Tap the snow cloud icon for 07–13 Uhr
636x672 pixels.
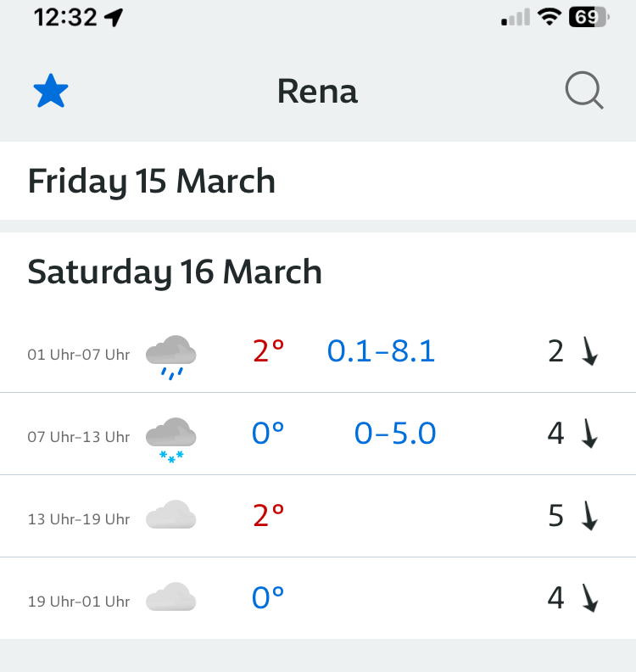pyautogui.click(x=171, y=439)
